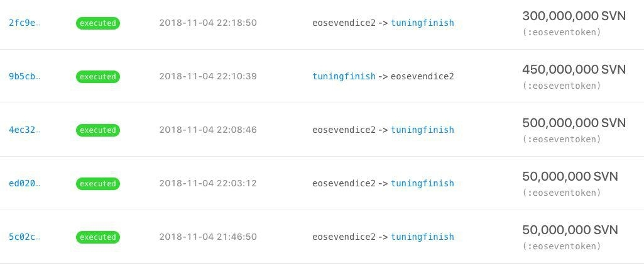Viewport: 644px width, 265px height.
Task: Open transaction hash 4ec32 link
Action: click(x=25, y=130)
